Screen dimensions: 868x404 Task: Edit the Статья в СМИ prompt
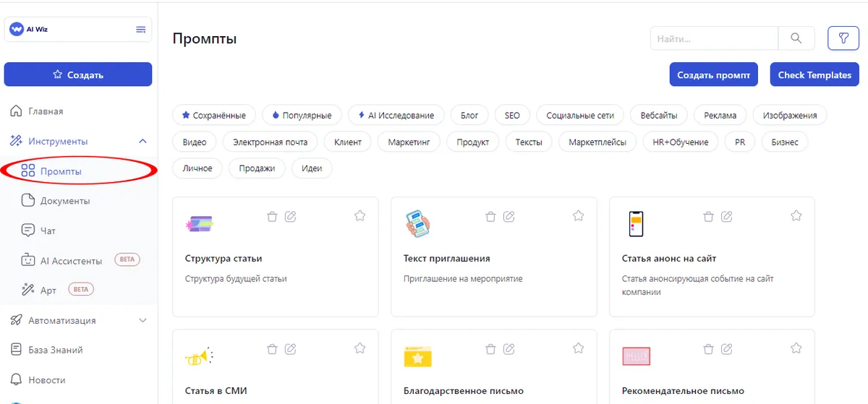[x=290, y=349]
